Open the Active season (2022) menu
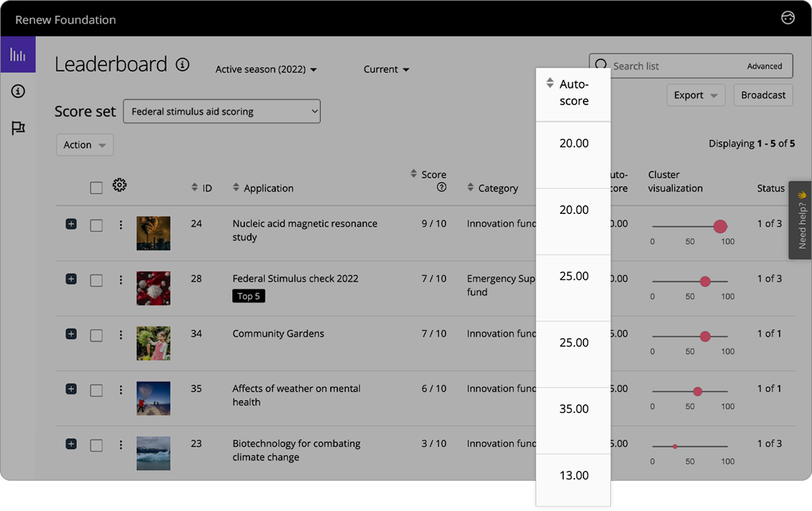This screenshot has height=511, width=812. click(266, 70)
